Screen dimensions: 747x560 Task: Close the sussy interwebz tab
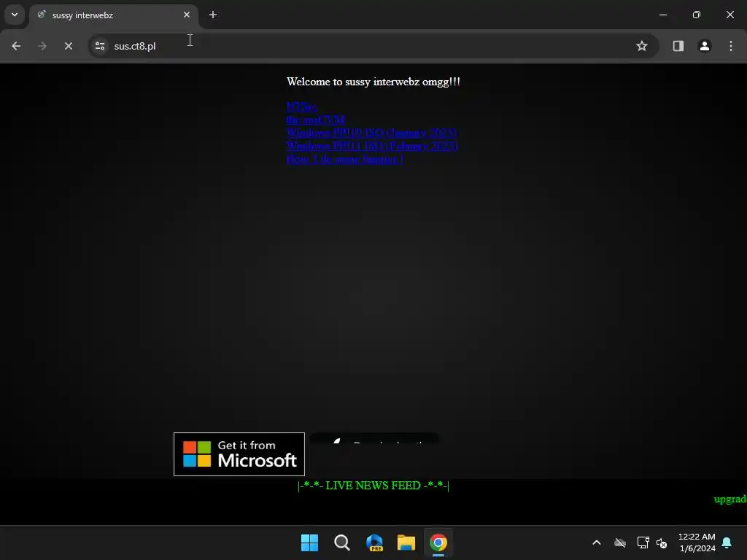(x=187, y=15)
